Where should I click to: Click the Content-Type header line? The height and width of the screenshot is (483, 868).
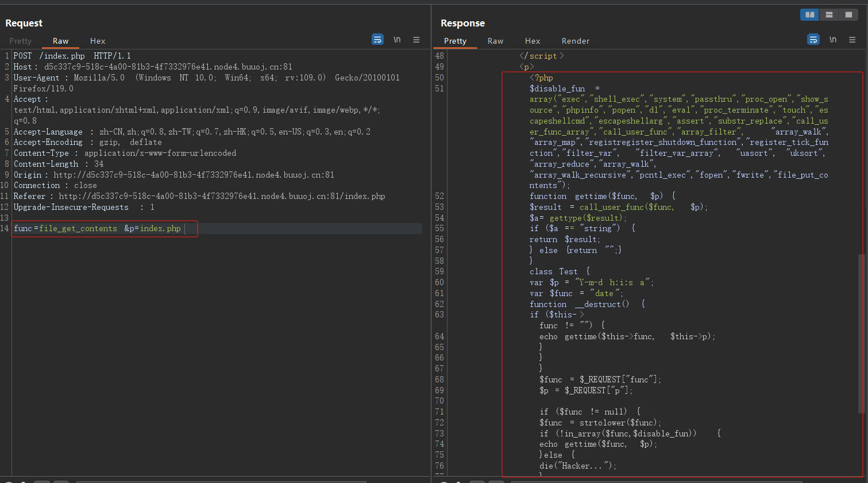pyautogui.click(x=125, y=153)
